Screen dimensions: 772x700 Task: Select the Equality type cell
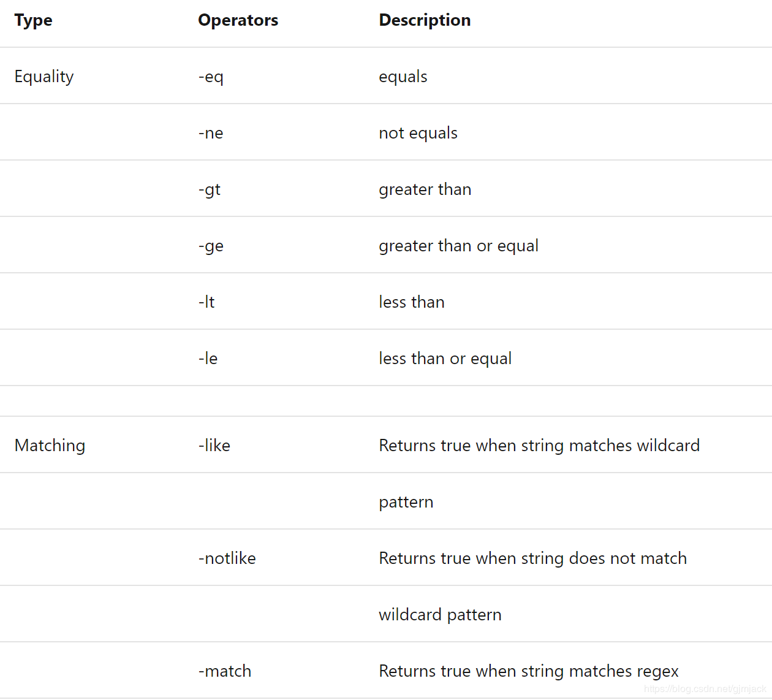(44, 77)
